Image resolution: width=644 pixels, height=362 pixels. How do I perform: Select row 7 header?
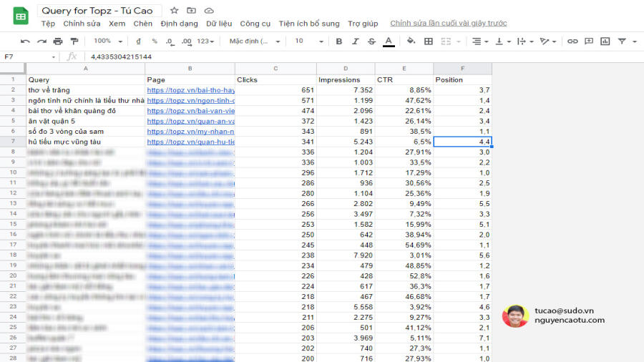click(13, 141)
